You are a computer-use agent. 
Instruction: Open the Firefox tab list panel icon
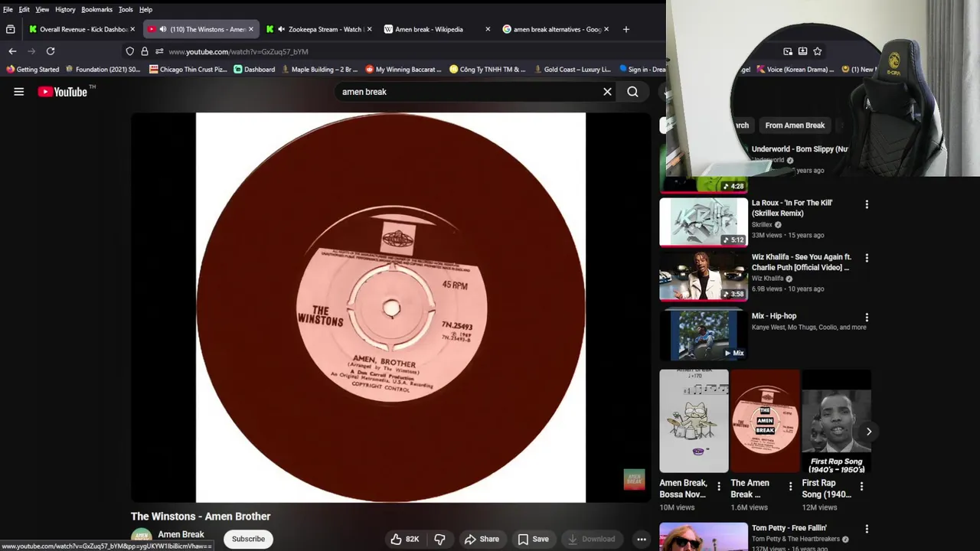click(x=10, y=29)
